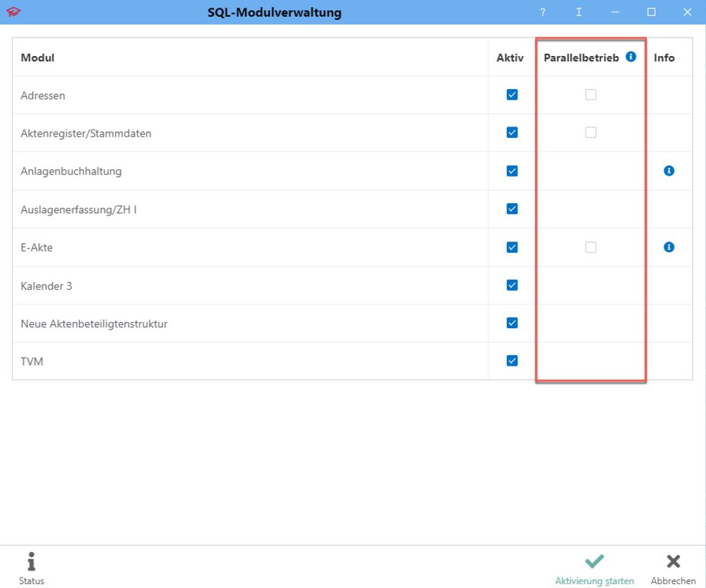This screenshot has height=588, width=706.
Task: Show info icon in E-Akte row
Action: (668, 247)
